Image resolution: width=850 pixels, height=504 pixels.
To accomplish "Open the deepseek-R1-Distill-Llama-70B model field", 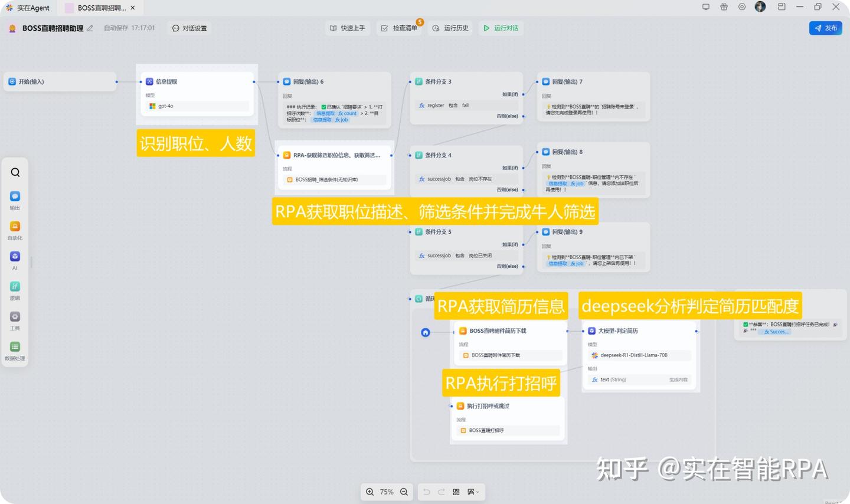I will (640, 355).
